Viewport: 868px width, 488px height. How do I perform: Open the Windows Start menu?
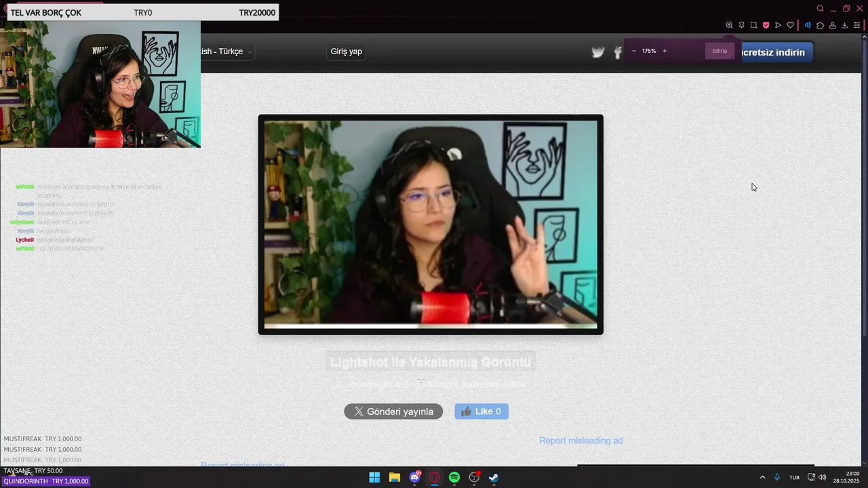point(374,477)
